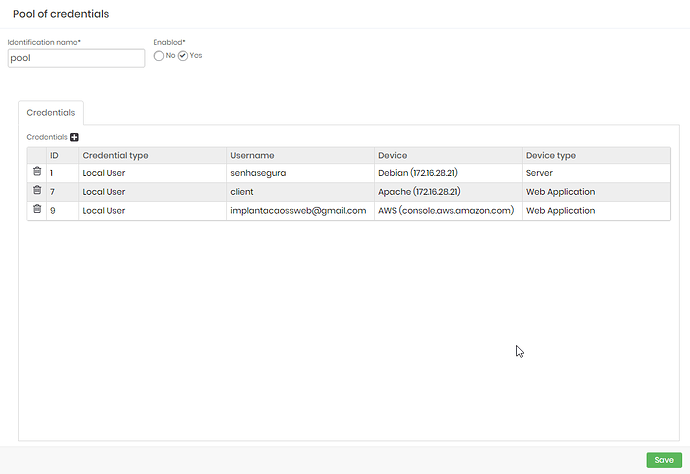690x474 pixels.
Task: Click the ID cell showing 1
Action: pyautogui.click(x=62, y=173)
